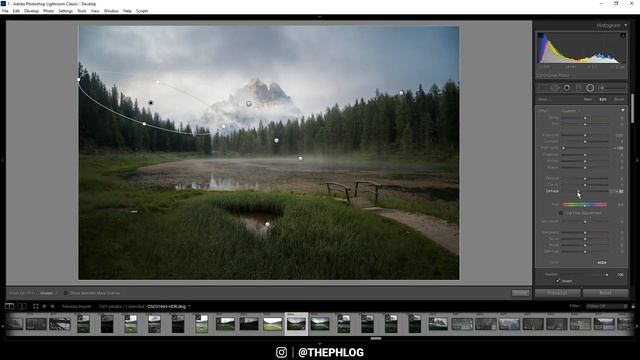Click the second window display icon
Viewport: 640px width, 360px height.
coord(22,306)
